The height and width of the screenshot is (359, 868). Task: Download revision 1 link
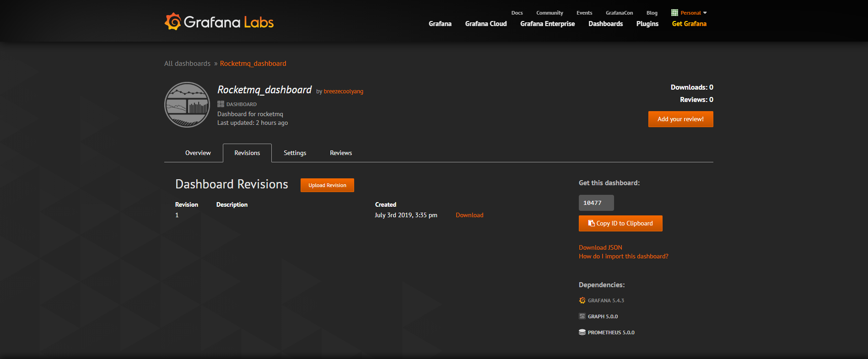click(x=469, y=215)
